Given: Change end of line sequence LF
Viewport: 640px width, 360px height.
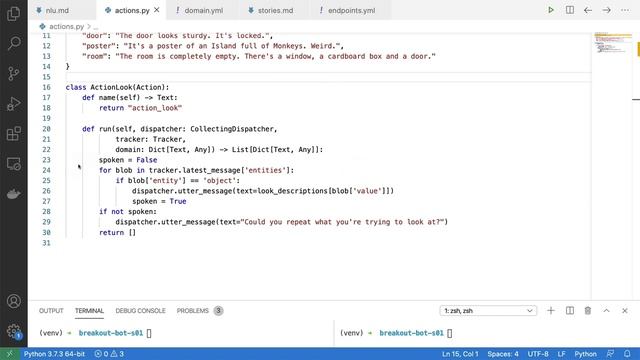Looking at the screenshot, I should coord(562,354).
